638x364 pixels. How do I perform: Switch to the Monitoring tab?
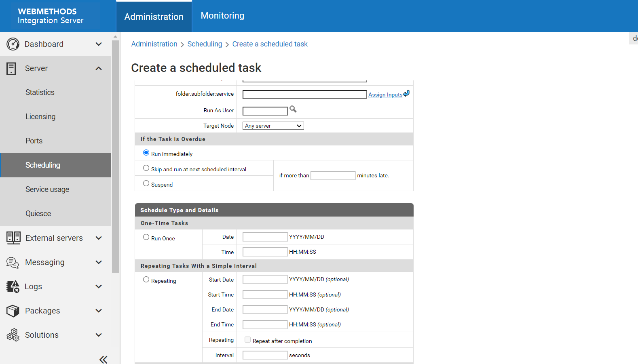[x=222, y=16]
